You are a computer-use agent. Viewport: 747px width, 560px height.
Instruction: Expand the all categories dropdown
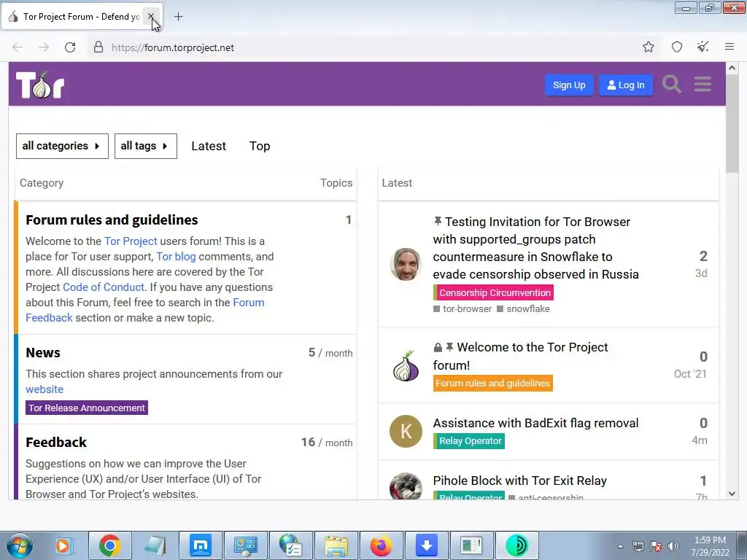click(63, 146)
